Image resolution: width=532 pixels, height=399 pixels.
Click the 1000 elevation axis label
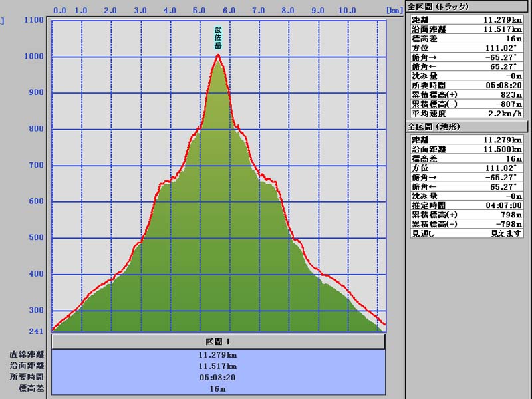pyautogui.click(x=34, y=57)
